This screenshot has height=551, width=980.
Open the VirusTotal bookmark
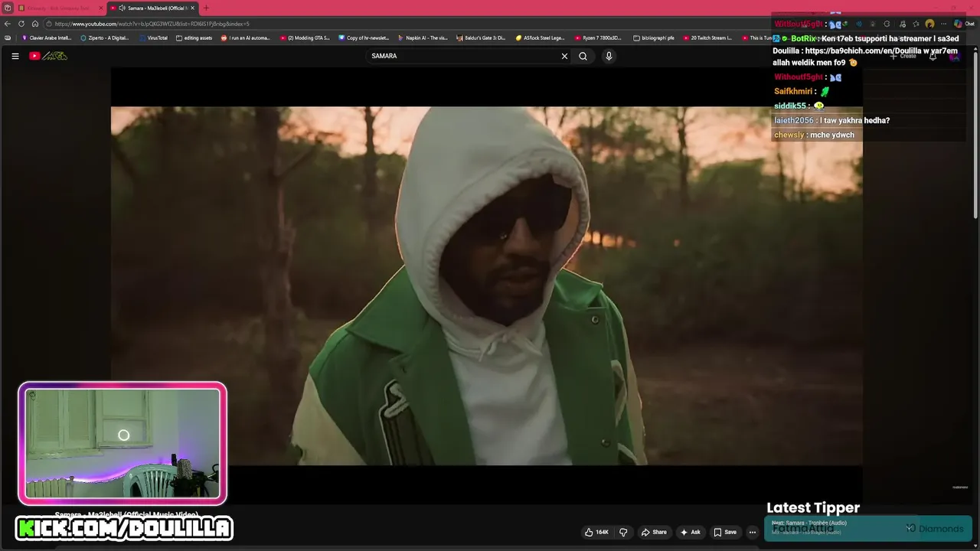click(x=153, y=37)
